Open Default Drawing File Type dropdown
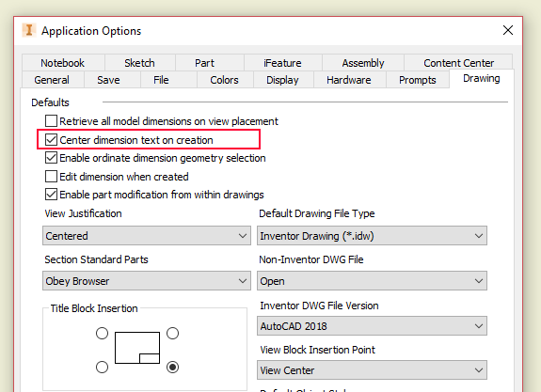 click(x=372, y=236)
